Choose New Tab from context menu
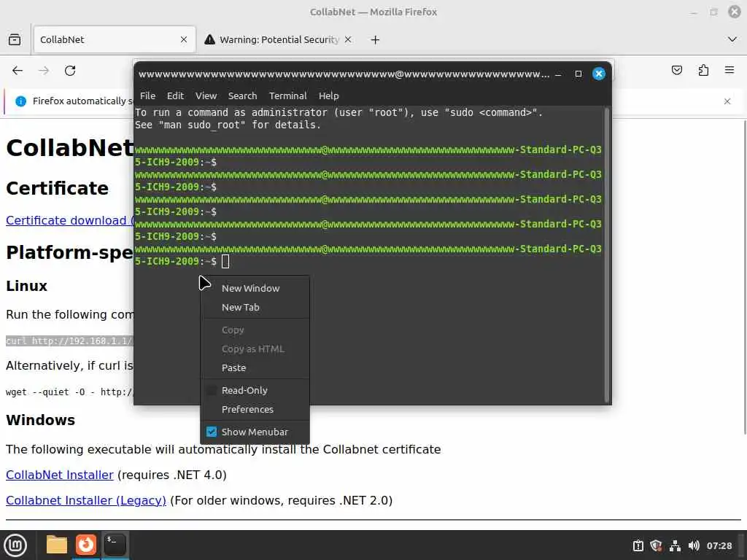 (x=255, y=307)
